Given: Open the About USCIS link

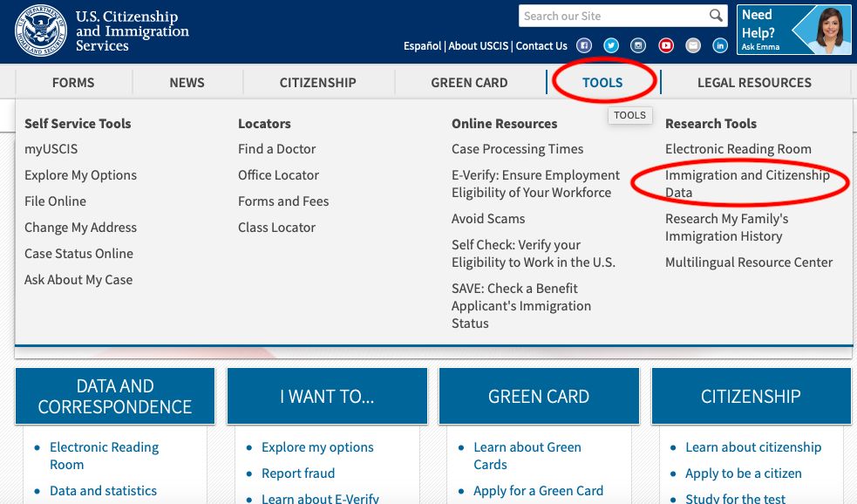Looking at the screenshot, I should click(x=479, y=46).
